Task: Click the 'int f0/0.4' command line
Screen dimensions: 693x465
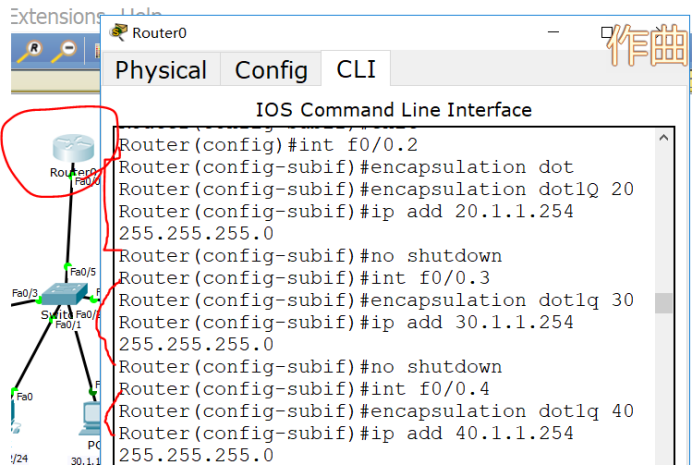Action: click(x=304, y=389)
